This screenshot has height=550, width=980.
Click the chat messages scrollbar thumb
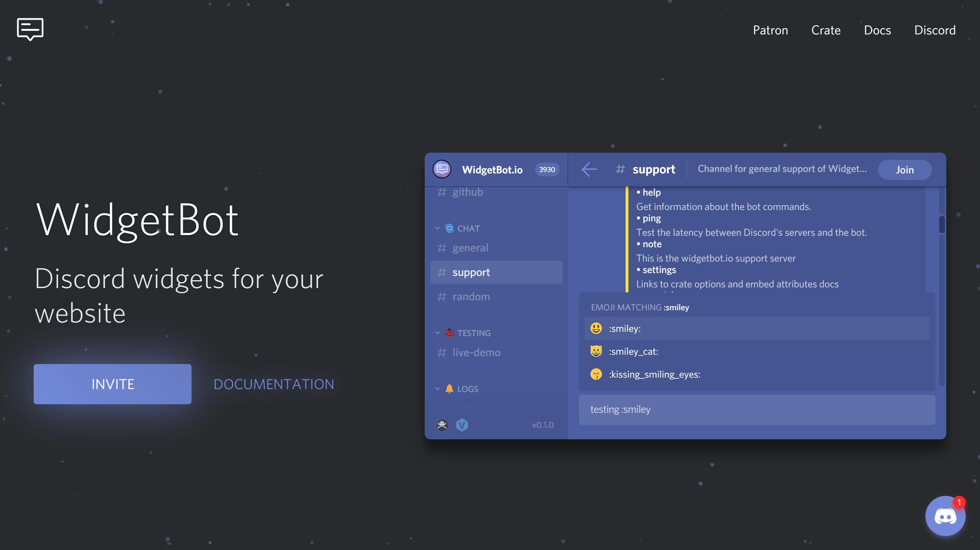942,225
